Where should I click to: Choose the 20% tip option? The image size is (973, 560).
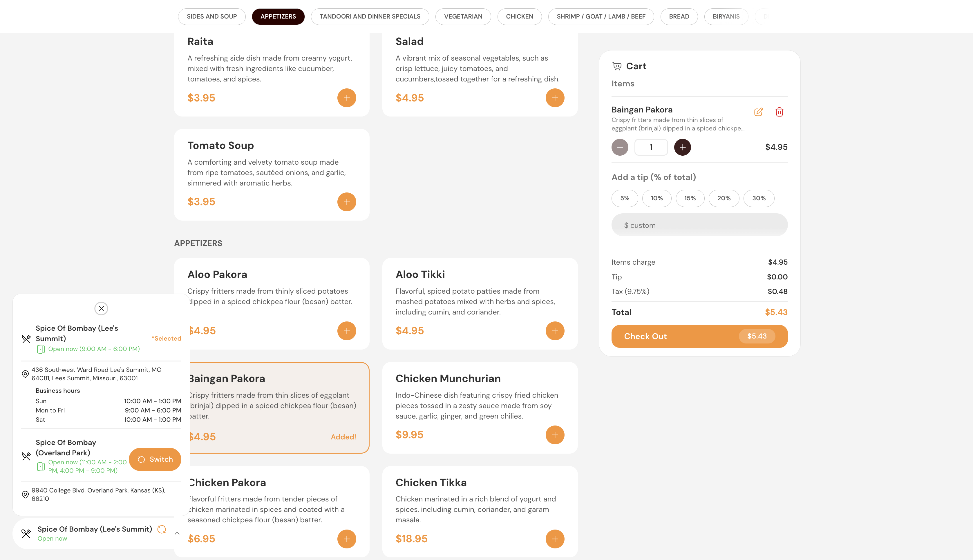[724, 199]
